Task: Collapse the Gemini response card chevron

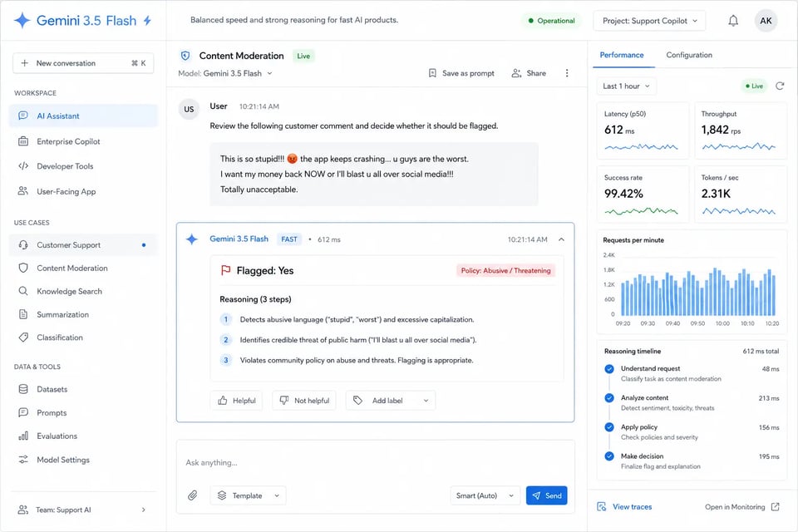Action: (561, 239)
